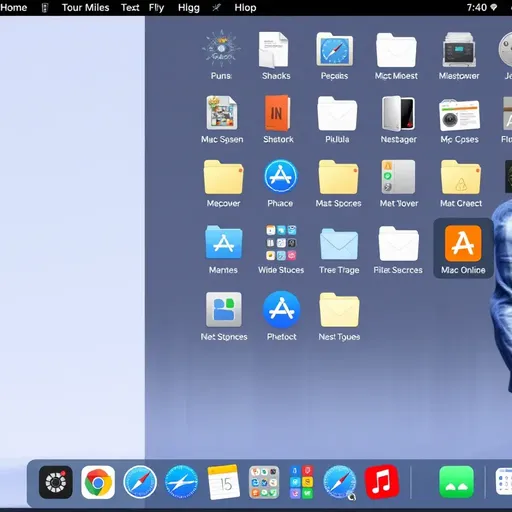Open the colorful tiles dock icon
Screen dimensions: 512x512
pyautogui.click(x=301, y=482)
